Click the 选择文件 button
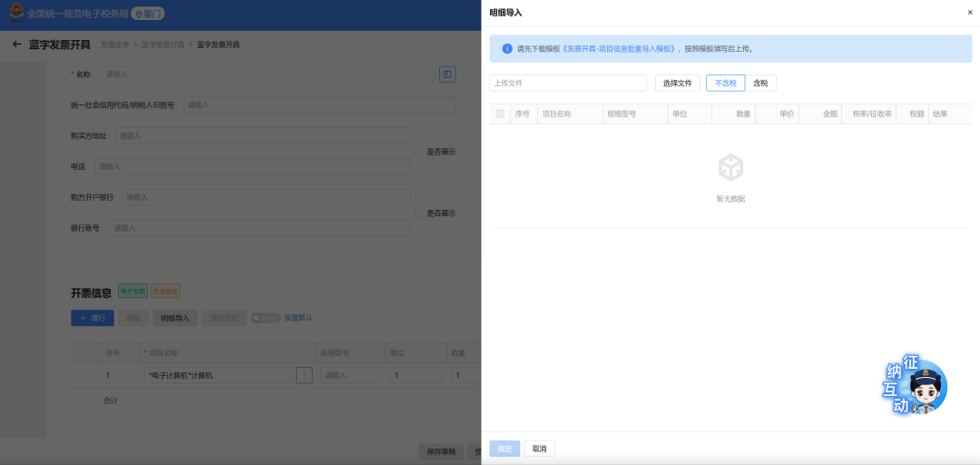 (x=677, y=84)
